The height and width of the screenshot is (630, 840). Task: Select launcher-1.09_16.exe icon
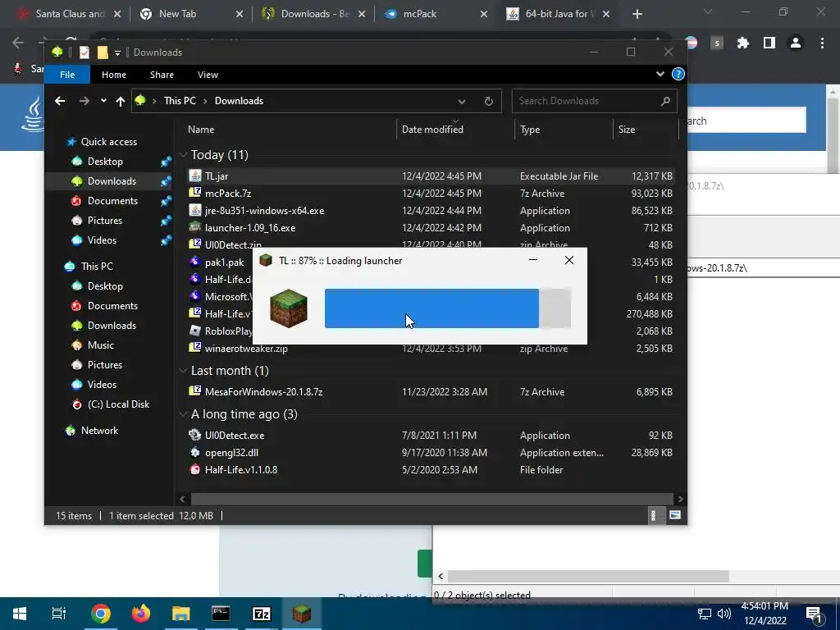tap(195, 227)
